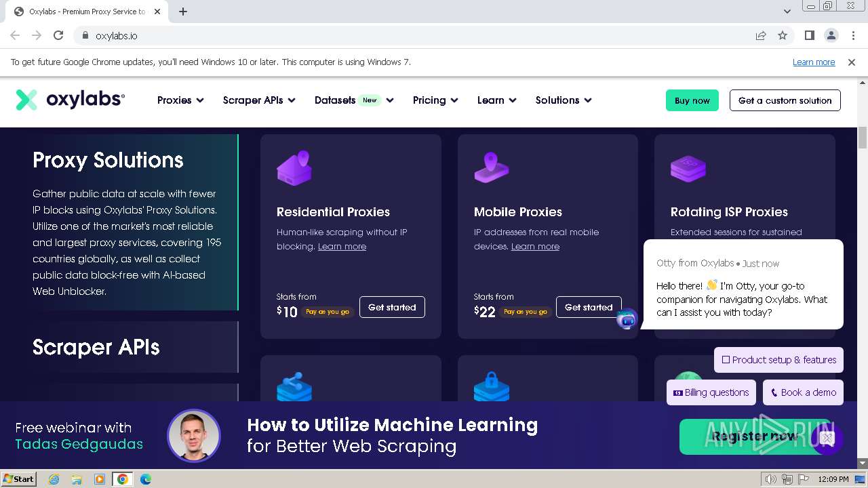
Task: Expand the Solutions menu
Action: point(564,100)
